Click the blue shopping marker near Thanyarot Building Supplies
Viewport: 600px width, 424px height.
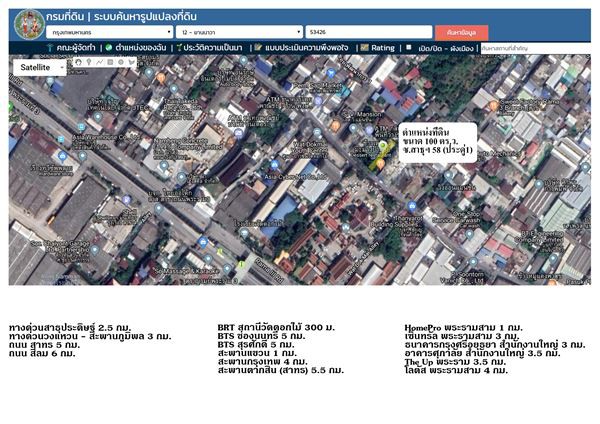412,207
